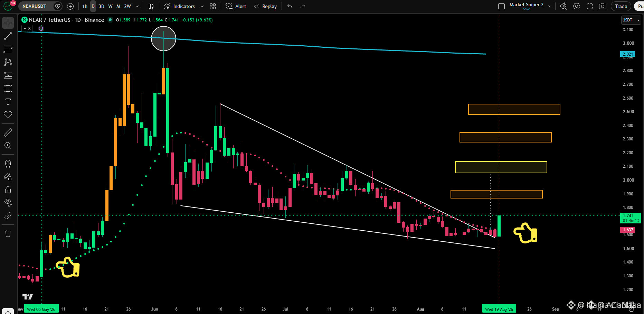Click the compare or add symbol plus icon
This screenshot has height=314, width=644.
coord(70,6)
